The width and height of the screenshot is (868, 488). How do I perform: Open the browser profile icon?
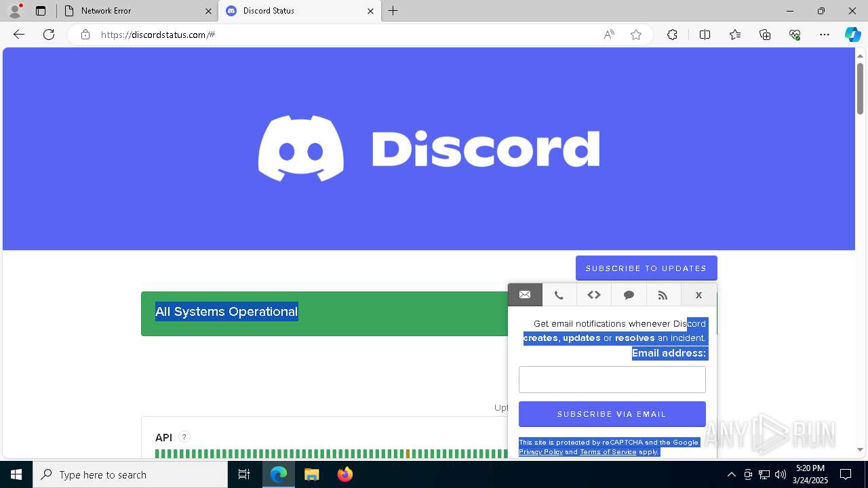(x=15, y=10)
